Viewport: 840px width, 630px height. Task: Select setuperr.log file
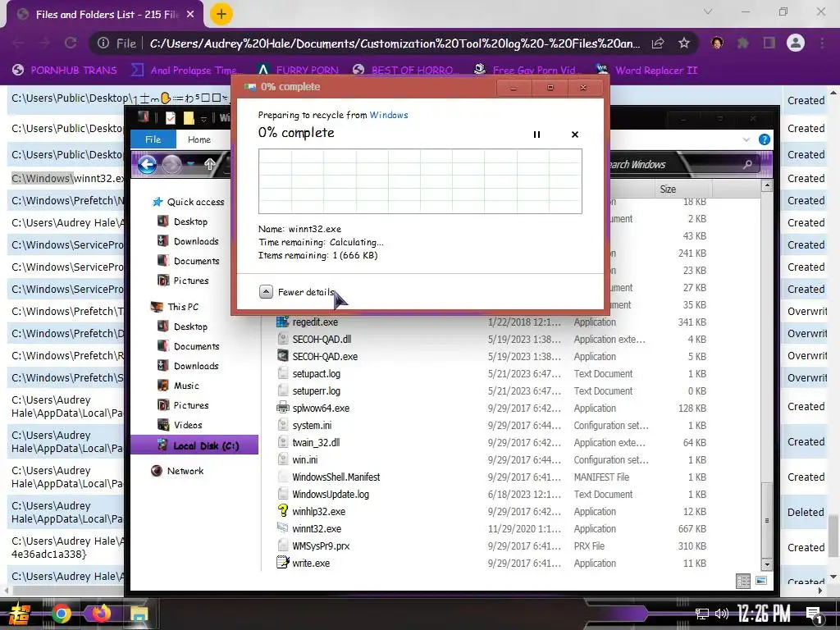pos(316,390)
